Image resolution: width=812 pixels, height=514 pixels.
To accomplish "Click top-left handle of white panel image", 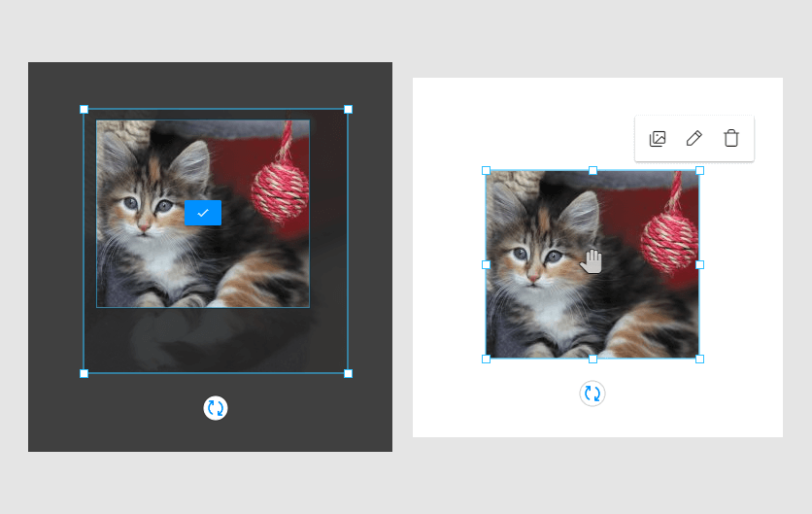I will tap(486, 170).
